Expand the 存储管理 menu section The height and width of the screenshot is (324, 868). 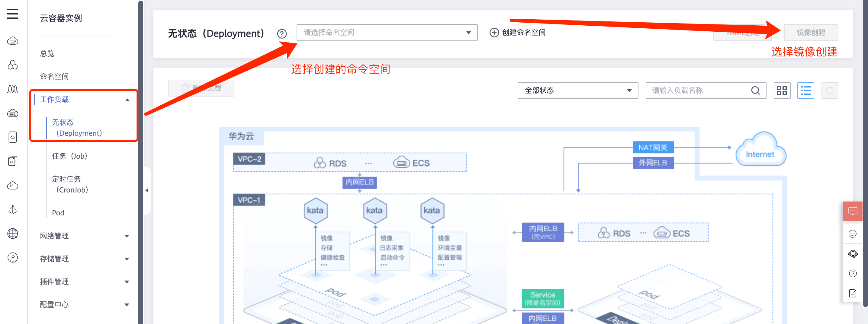click(84, 259)
